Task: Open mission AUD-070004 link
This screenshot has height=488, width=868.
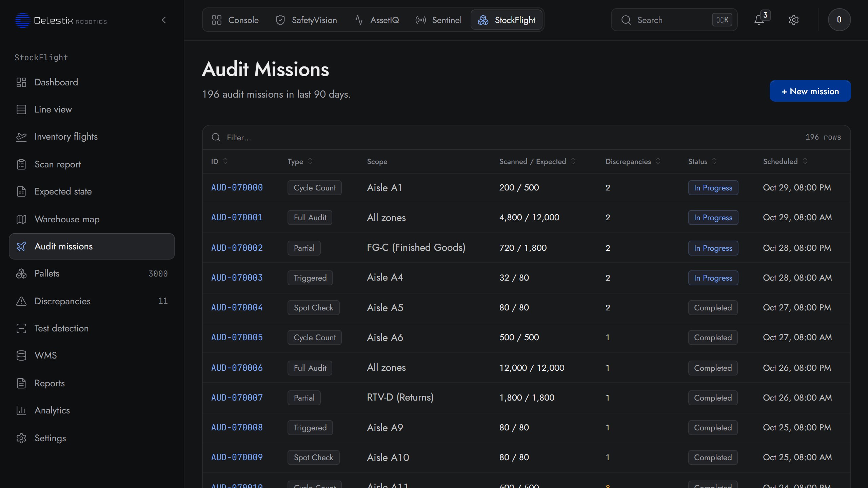Action: pyautogui.click(x=237, y=308)
